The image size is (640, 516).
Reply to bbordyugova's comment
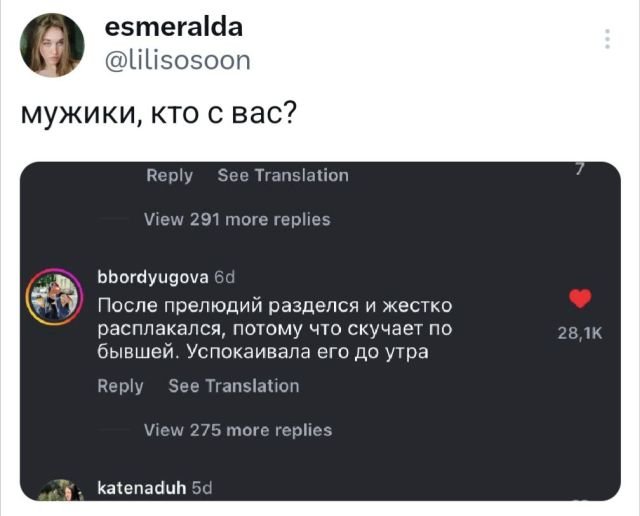pyautogui.click(x=120, y=386)
